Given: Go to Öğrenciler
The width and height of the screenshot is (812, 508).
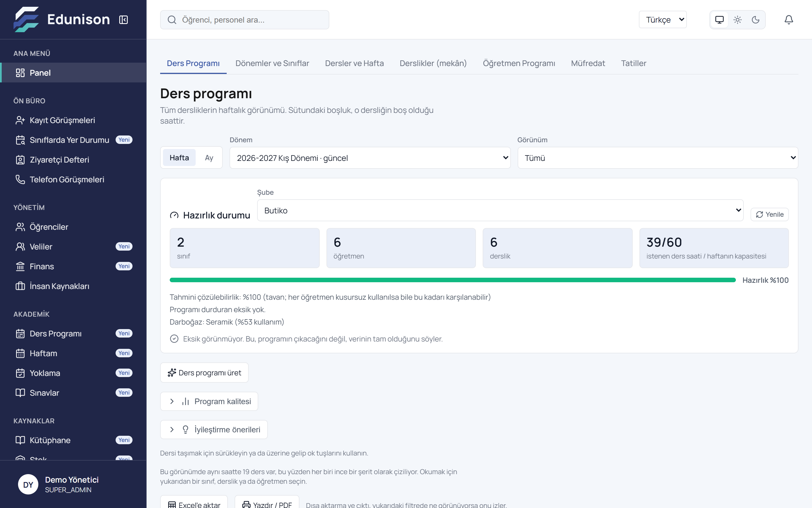Looking at the screenshot, I should pyautogui.click(x=74, y=227).
